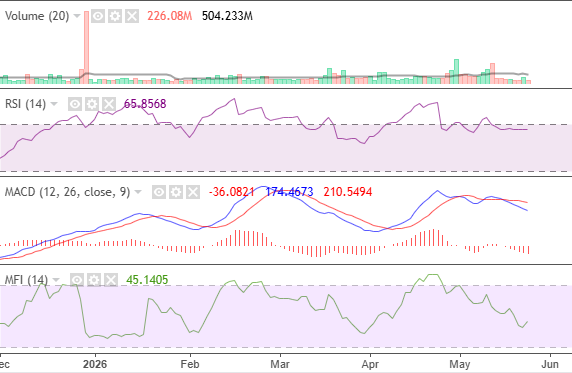Remove the Volume indicator with X
Viewport: 572px width, 373px height.
(x=132, y=16)
